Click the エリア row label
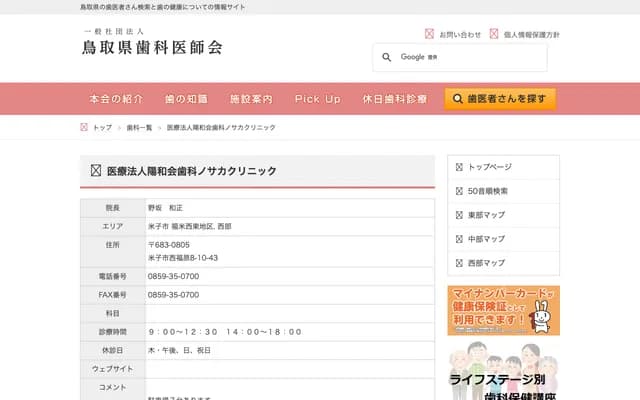This screenshot has width=640, height=400. pyautogui.click(x=113, y=227)
